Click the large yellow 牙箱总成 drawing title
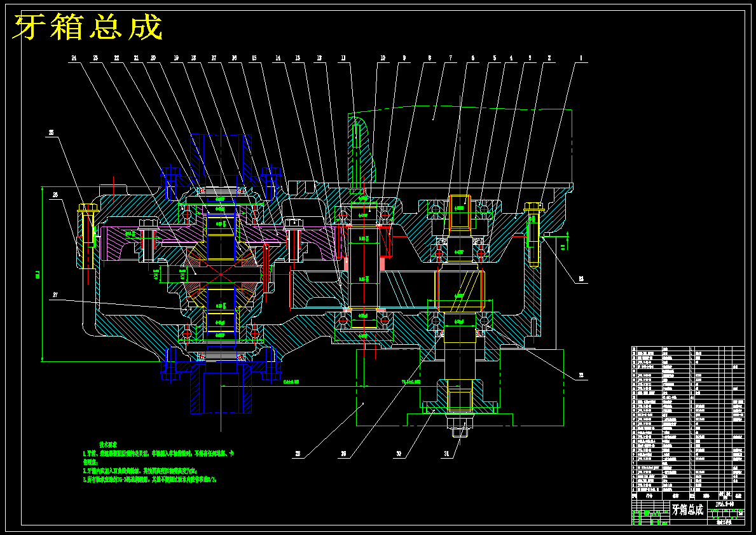The image size is (756, 535). point(87,27)
